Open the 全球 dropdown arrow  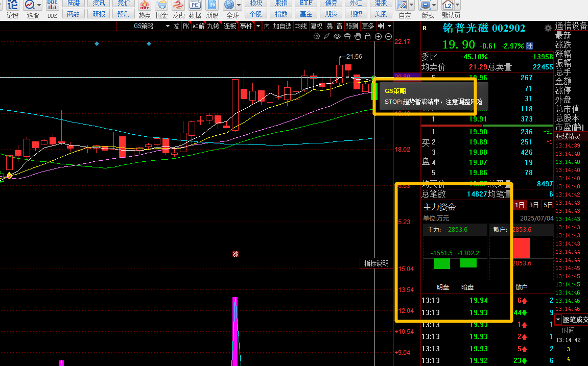click(x=239, y=5)
